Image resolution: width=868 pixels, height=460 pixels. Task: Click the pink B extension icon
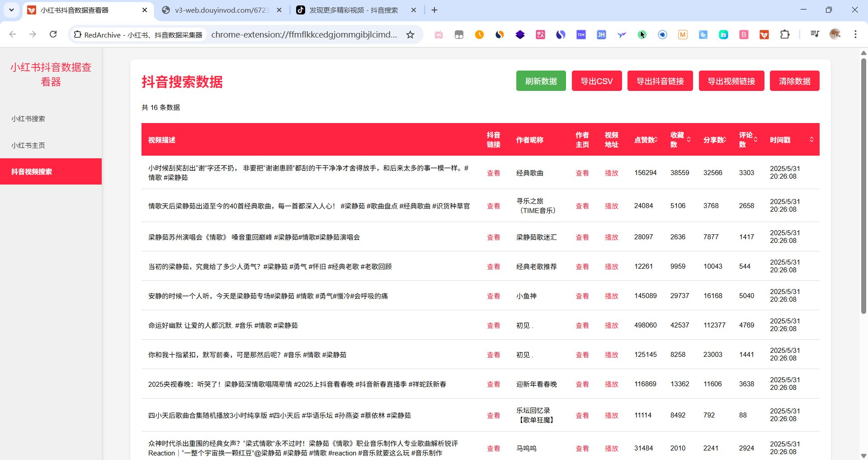(744, 35)
